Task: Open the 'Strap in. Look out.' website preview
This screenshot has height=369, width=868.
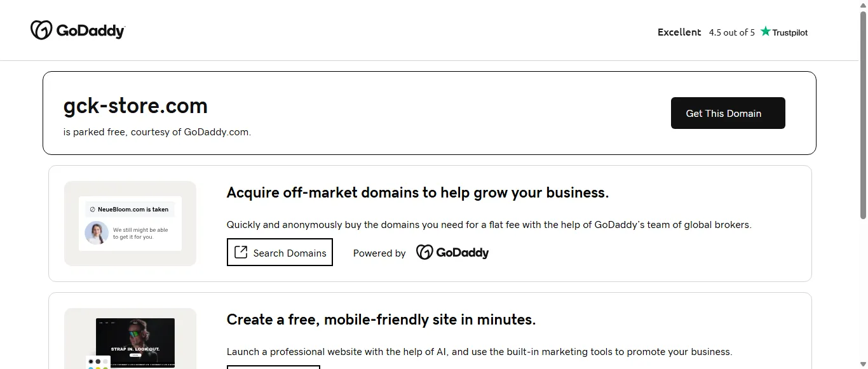Action: tap(135, 342)
